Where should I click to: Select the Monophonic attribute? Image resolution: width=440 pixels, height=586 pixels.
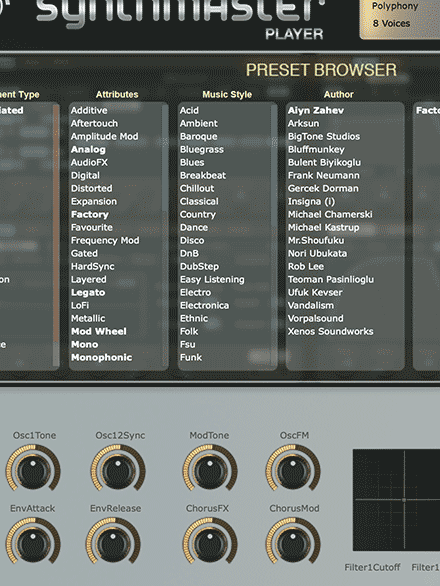tap(101, 358)
